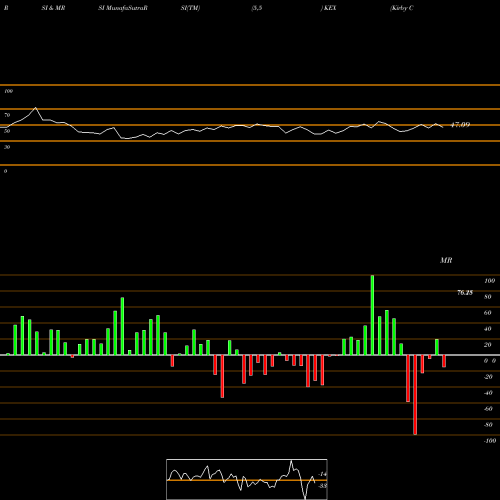Image resolution: width=500 pixels, height=500 pixels.
Task: Click the RSI axis label '30'
Action: [7, 147]
